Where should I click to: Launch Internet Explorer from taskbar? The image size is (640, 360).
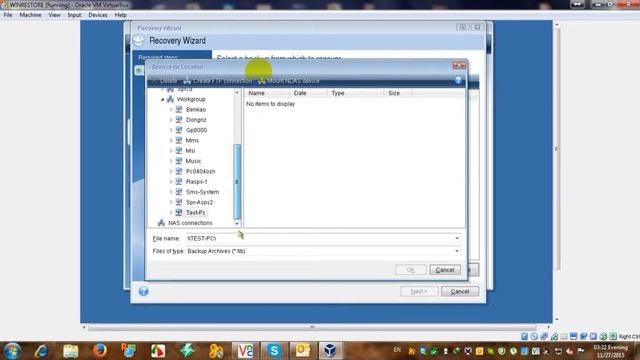42,351
